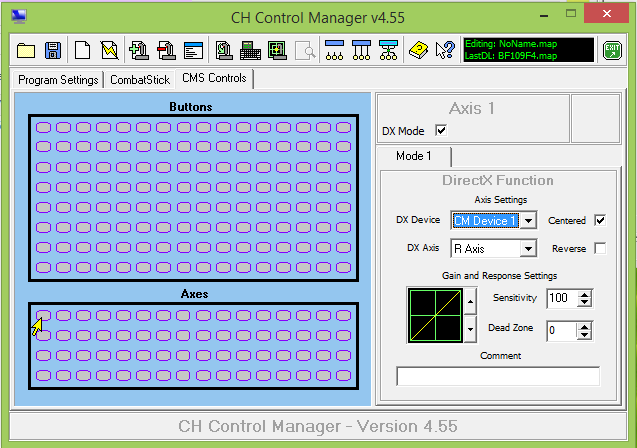The height and width of the screenshot is (448, 637).
Task: Increase Sensitivity with the up arrow
Action: click(x=585, y=294)
